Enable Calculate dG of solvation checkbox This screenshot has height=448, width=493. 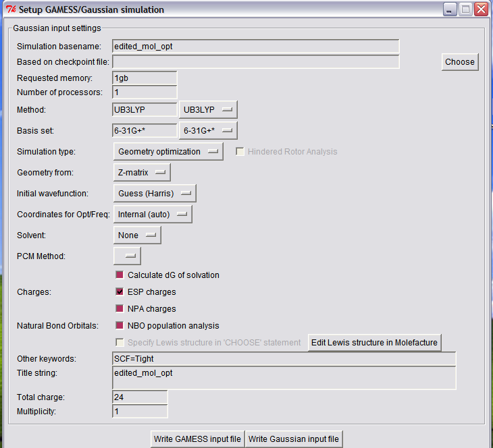coord(120,275)
